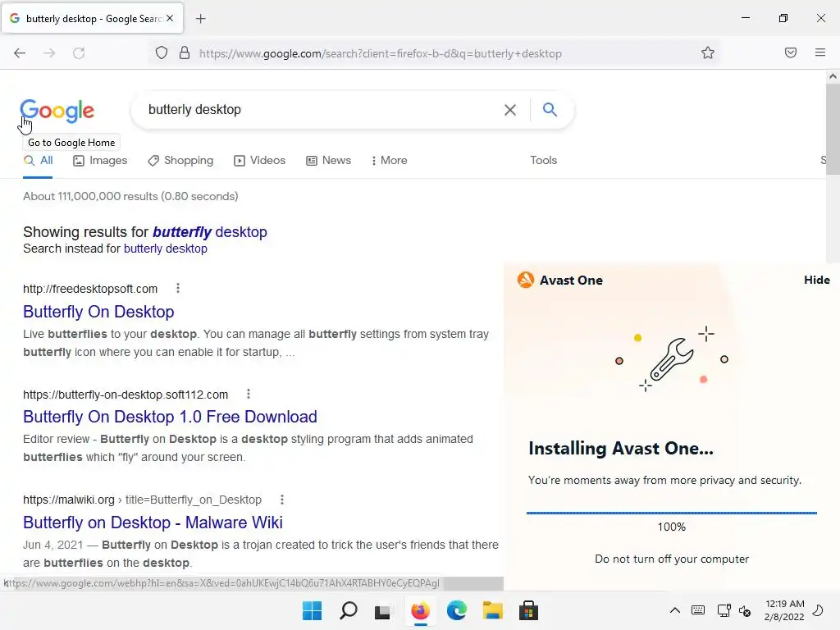The image size is (840, 630).
Task: Click the https://malwiki.org URL text
Action: pos(69,500)
